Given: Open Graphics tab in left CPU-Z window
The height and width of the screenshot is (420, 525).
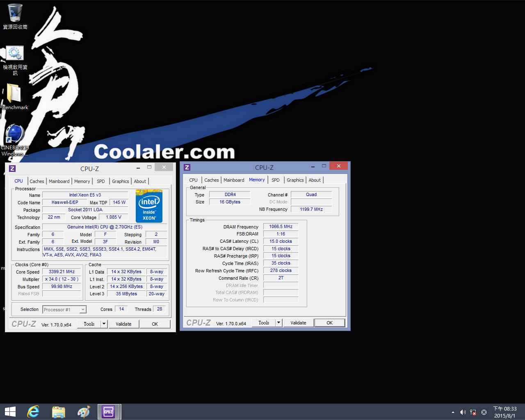Looking at the screenshot, I should tap(121, 181).
